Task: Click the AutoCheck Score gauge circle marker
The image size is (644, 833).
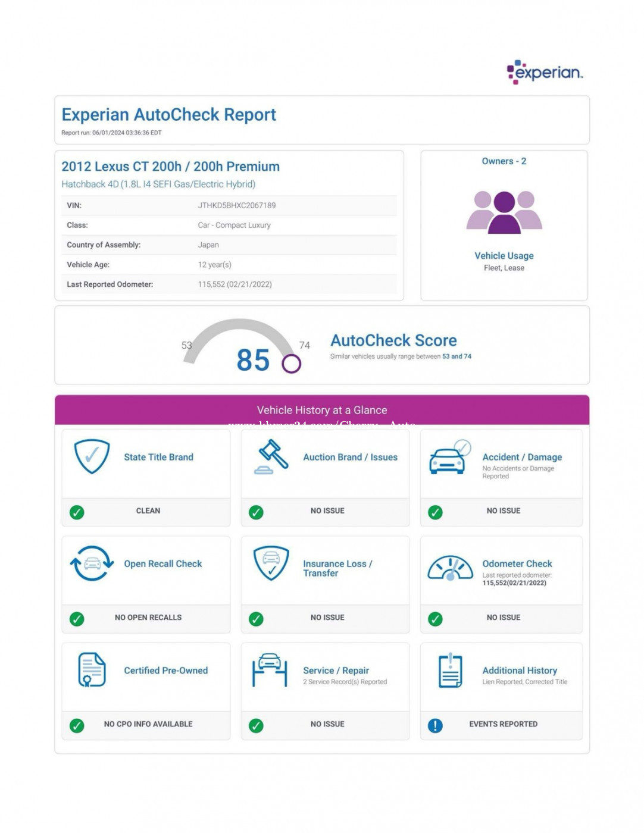Action: click(x=291, y=364)
